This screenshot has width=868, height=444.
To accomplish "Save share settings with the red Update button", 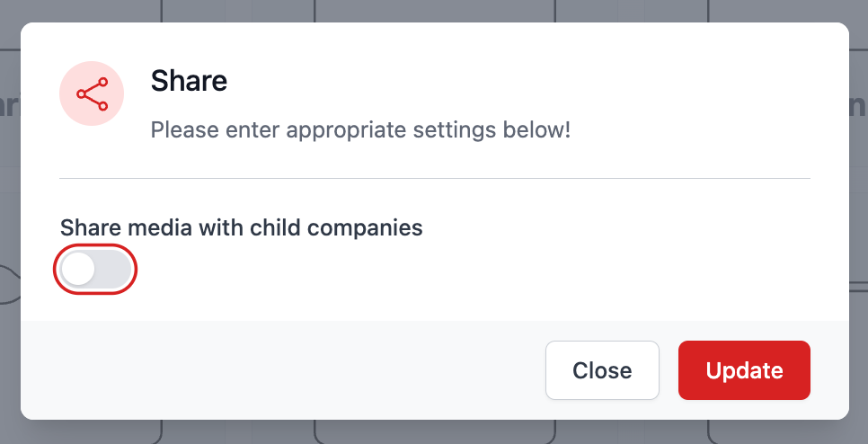I will pyautogui.click(x=744, y=370).
